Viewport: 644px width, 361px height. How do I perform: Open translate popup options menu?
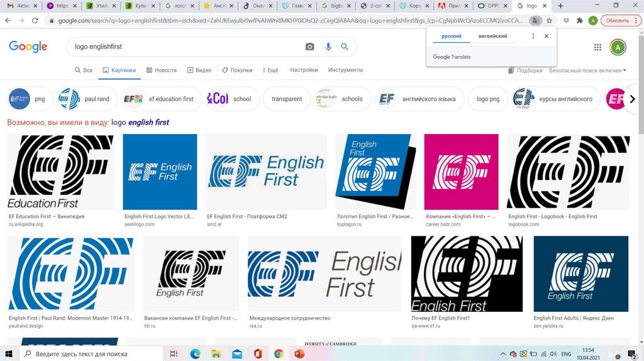point(533,36)
